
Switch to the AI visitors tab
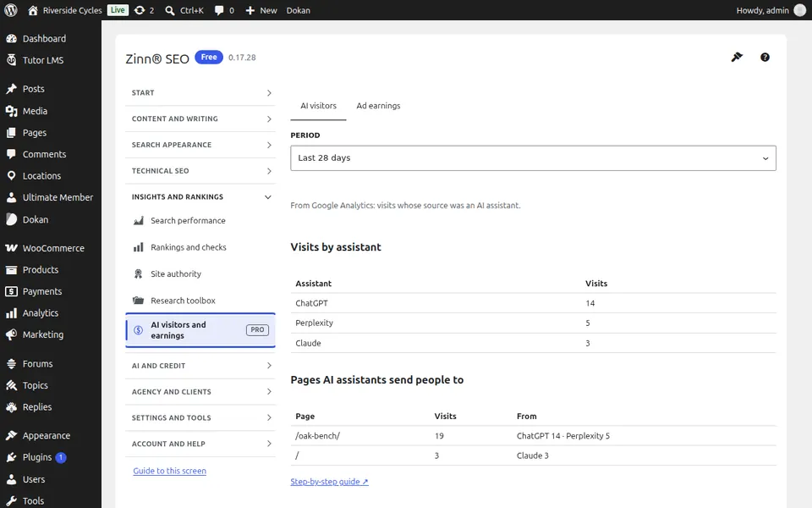coord(319,106)
